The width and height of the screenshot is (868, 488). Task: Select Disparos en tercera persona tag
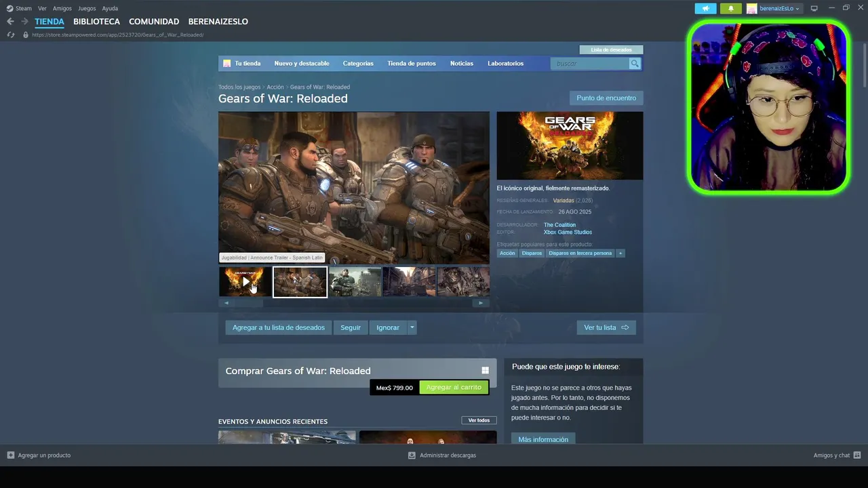pos(580,253)
